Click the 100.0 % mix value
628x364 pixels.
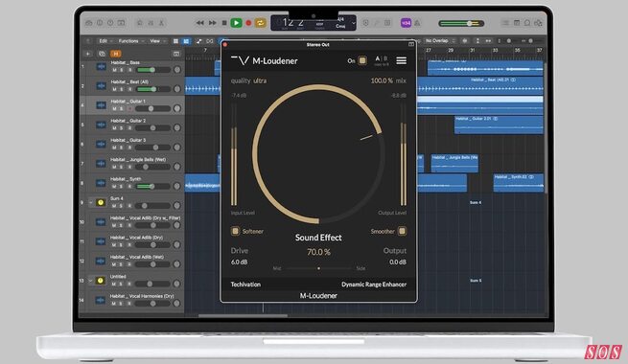(x=382, y=80)
